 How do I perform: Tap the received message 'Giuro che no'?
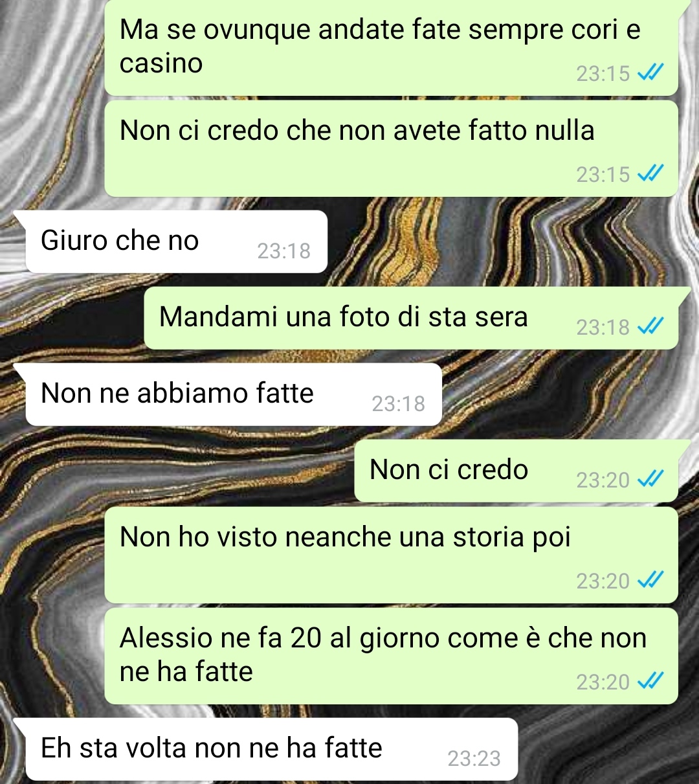click(176, 241)
